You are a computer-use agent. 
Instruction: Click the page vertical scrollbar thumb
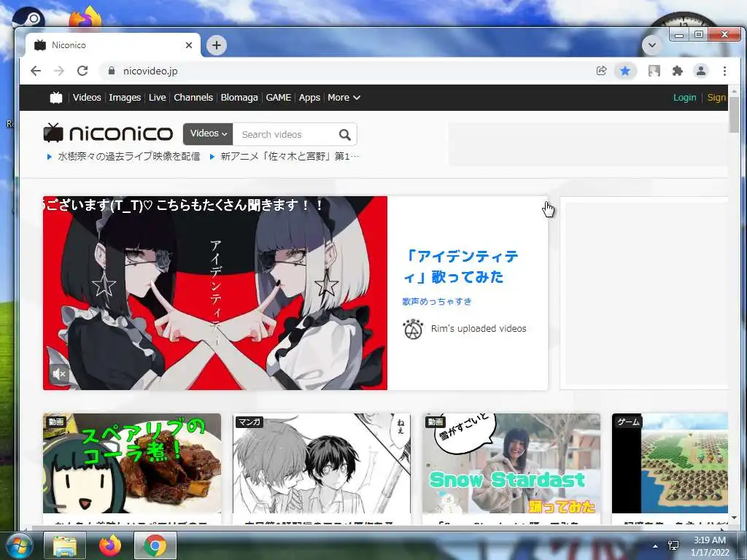(734, 114)
